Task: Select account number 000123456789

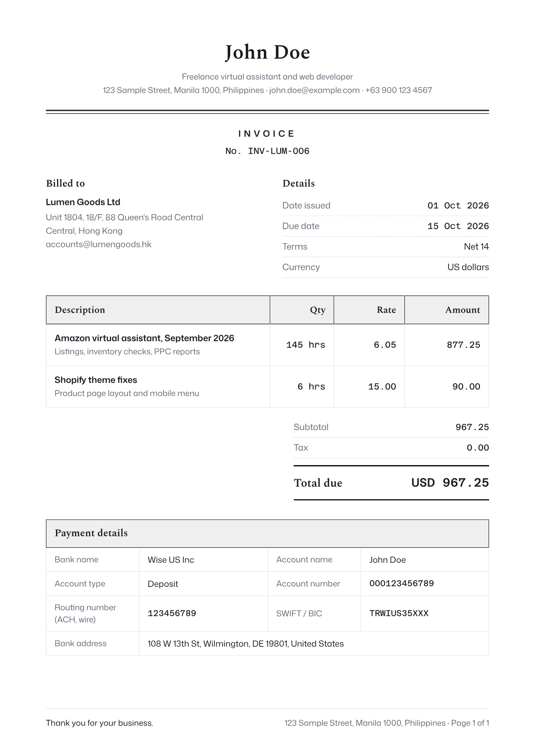Action: [402, 583]
